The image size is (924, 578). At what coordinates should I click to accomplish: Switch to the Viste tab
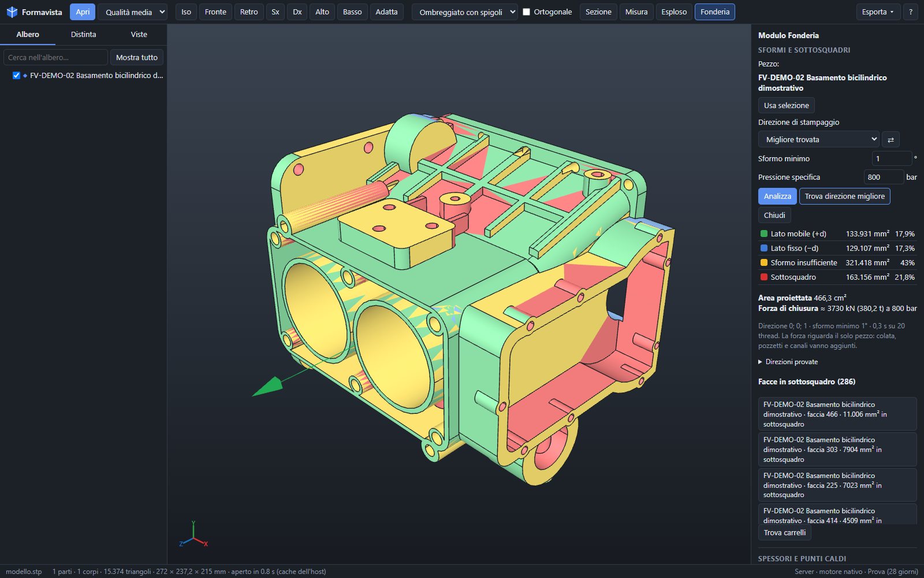139,35
